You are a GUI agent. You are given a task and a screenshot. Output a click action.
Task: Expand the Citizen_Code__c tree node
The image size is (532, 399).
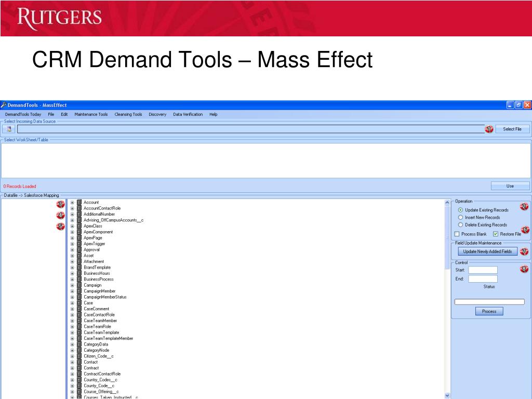tap(72, 356)
